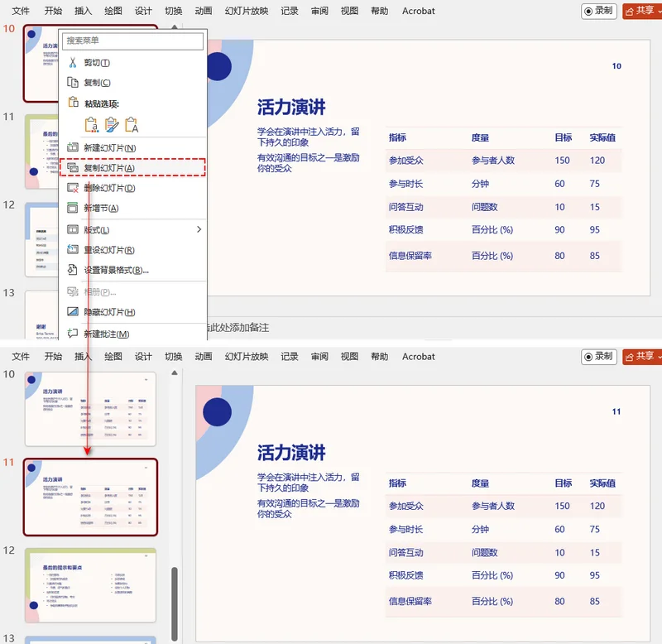Click the notes placeholder 添加备注

point(238,328)
